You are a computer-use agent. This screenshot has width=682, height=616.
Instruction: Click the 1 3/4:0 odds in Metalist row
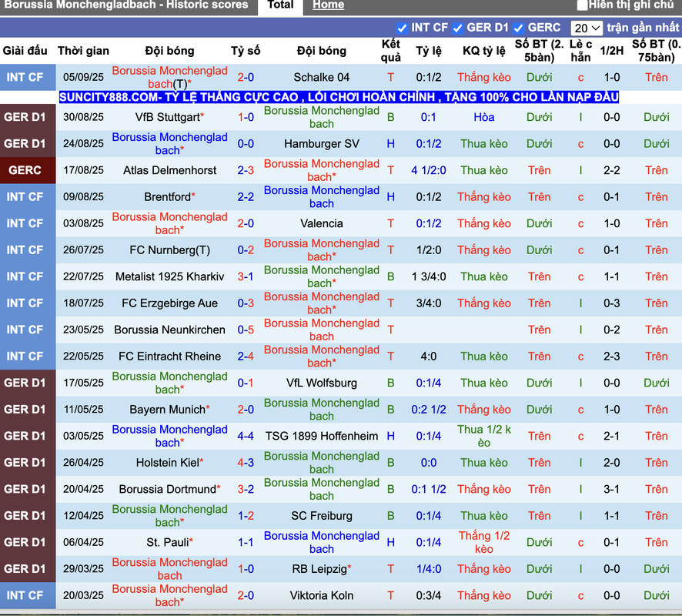(429, 276)
